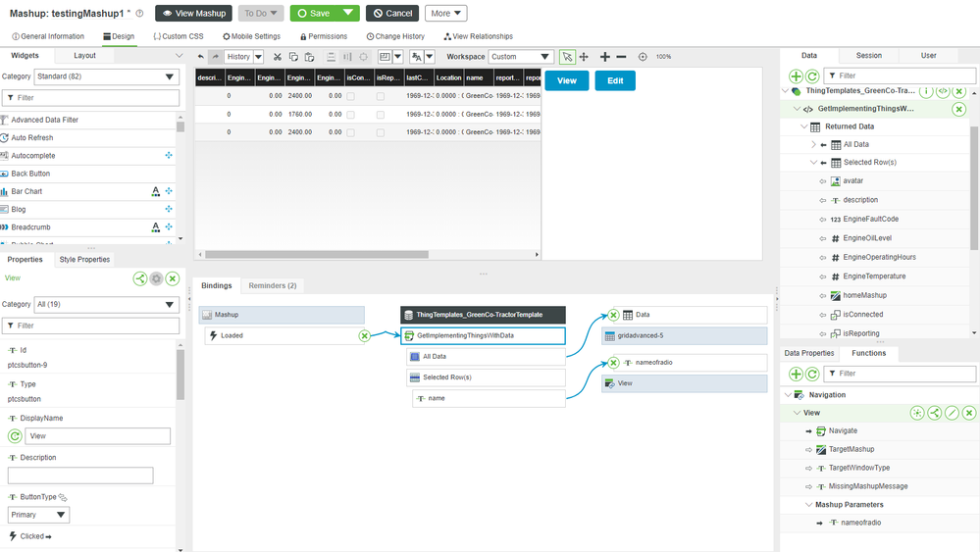The height and width of the screenshot is (552, 980).
Task: Collapse the Returned Data tree node
Action: pyautogui.click(x=804, y=126)
